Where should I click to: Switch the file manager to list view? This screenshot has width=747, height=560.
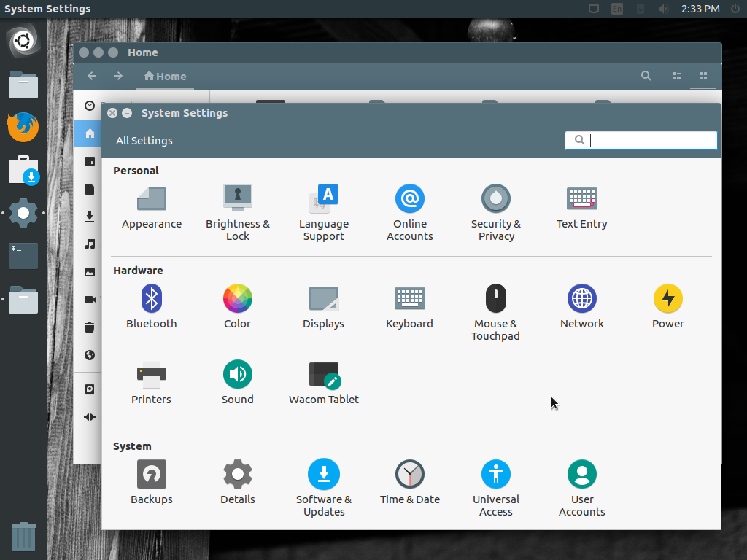click(676, 76)
